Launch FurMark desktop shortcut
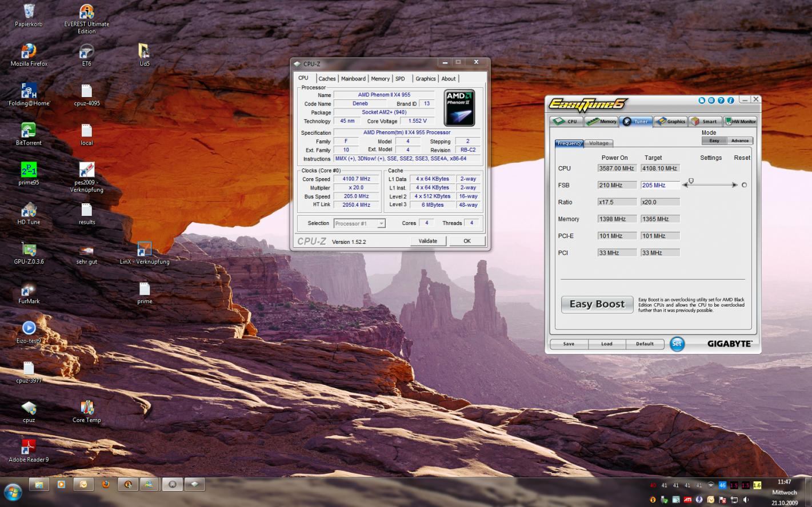 [x=29, y=292]
